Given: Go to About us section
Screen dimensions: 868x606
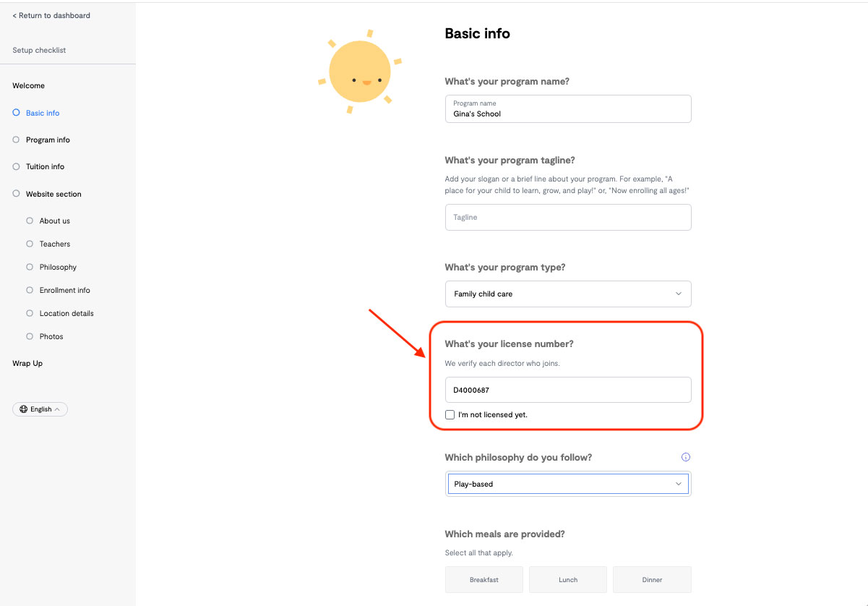Looking at the screenshot, I should pyautogui.click(x=55, y=221).
